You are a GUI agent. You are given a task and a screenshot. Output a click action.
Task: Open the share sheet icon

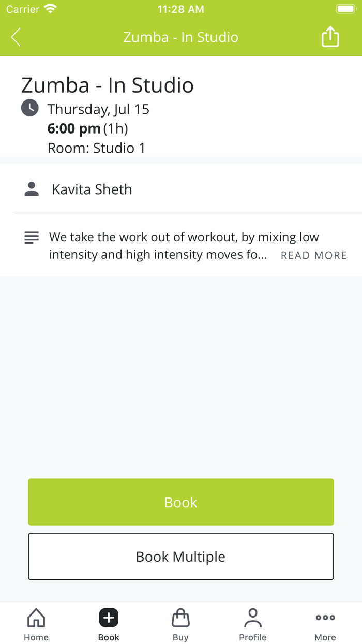click(330, 37)
